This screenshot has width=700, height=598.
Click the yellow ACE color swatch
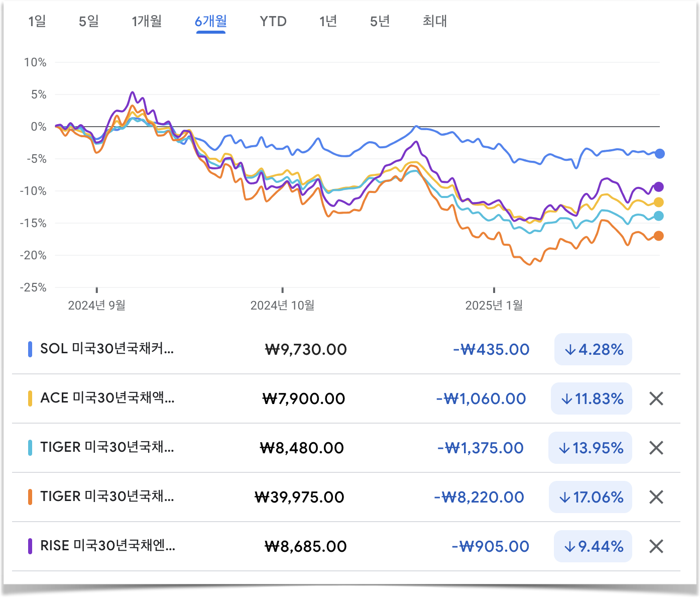(x=30, y=398)
